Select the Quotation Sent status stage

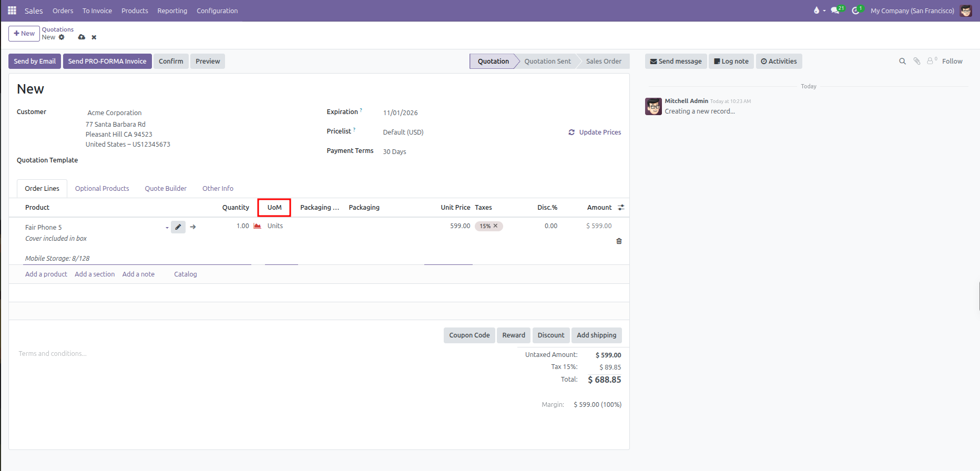547,62
